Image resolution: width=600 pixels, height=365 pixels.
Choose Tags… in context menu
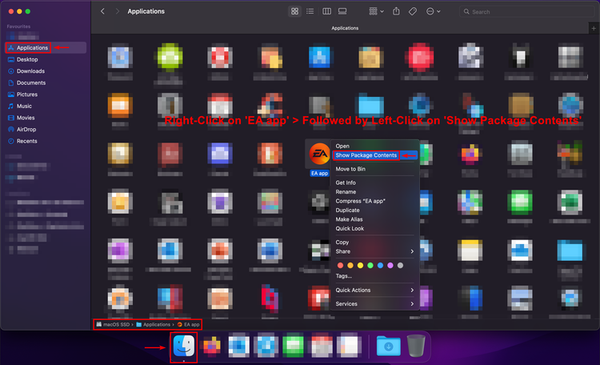[375, 276]
